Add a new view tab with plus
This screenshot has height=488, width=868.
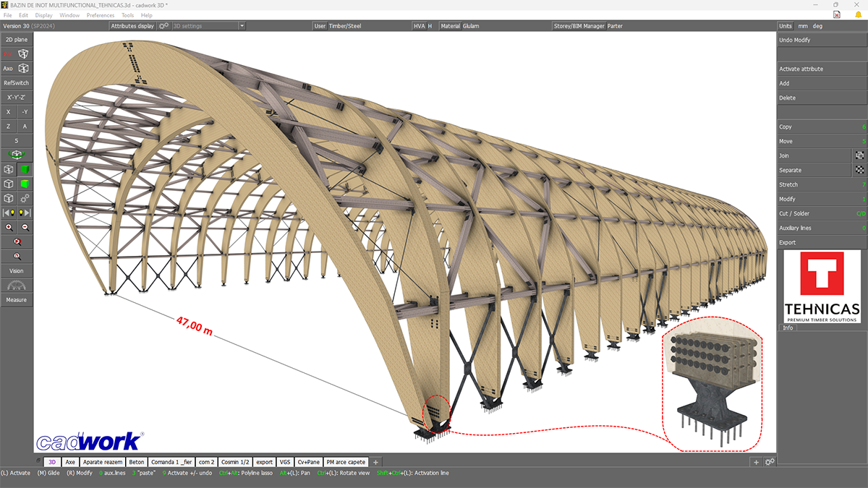click(375, 462)
